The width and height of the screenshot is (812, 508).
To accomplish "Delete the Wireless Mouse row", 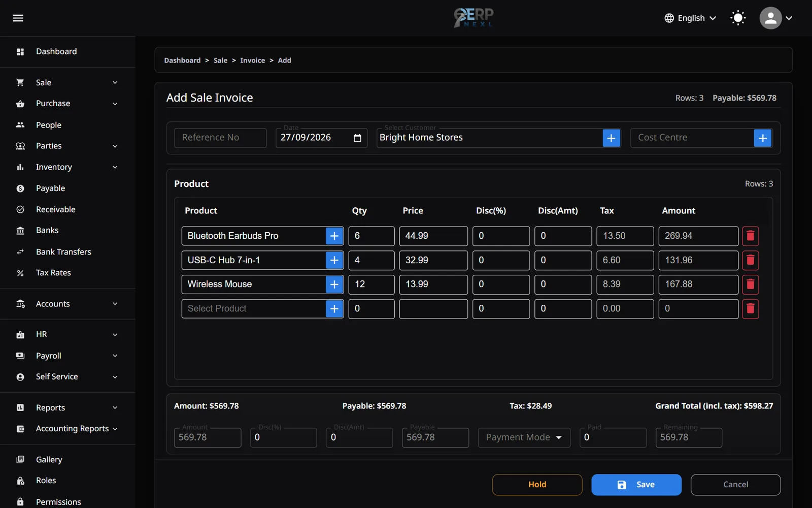I will [751, 284].
